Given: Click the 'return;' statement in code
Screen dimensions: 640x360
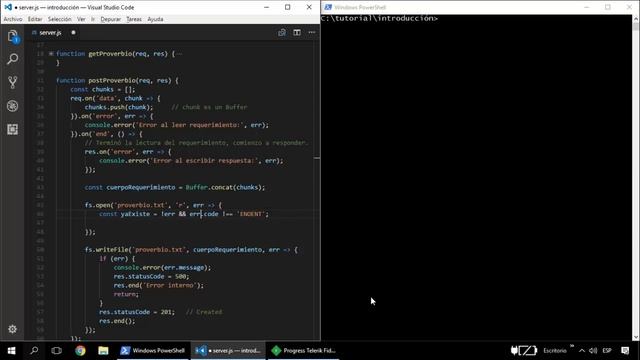Looking at the screenshot, I should pyautogui.click(x=126, y=294).
